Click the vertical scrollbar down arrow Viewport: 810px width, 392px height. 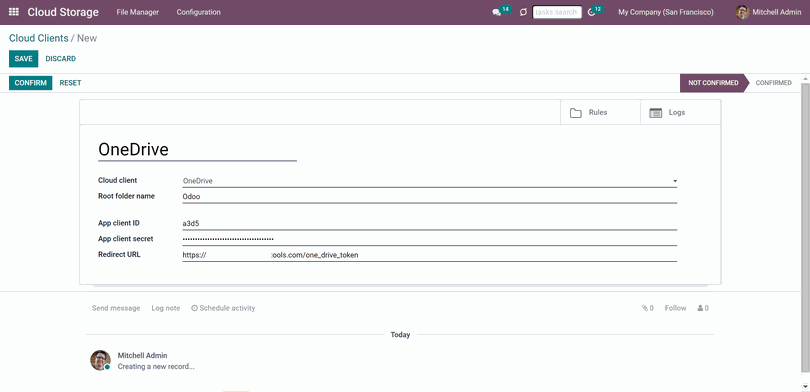[x=805, y=386]
